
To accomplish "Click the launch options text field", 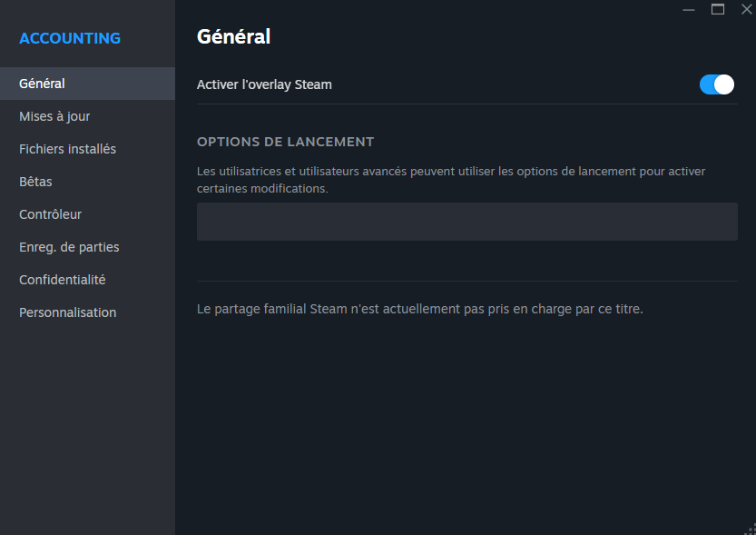I will pyautogui.click(x=466, y=222).
